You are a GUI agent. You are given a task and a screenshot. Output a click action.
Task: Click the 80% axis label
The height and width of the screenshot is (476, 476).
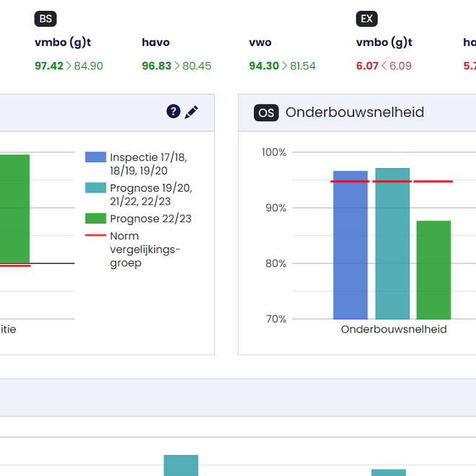click(x=276, y=263)
